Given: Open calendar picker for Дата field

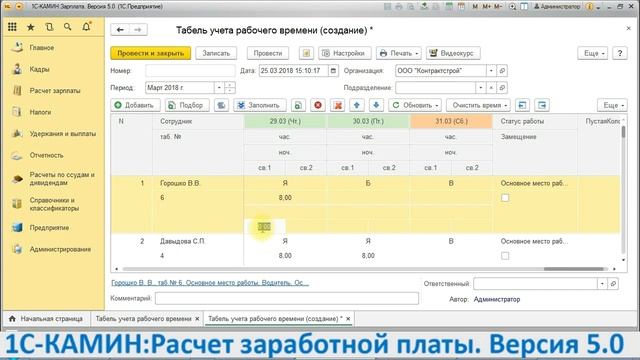Looking at the screenshot, I should (x=333, y=71).
